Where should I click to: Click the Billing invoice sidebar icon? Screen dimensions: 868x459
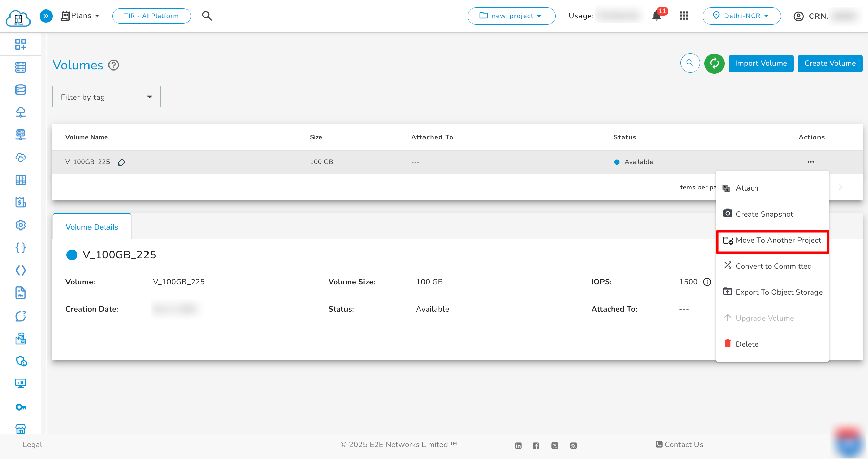(x=20, y=202)
